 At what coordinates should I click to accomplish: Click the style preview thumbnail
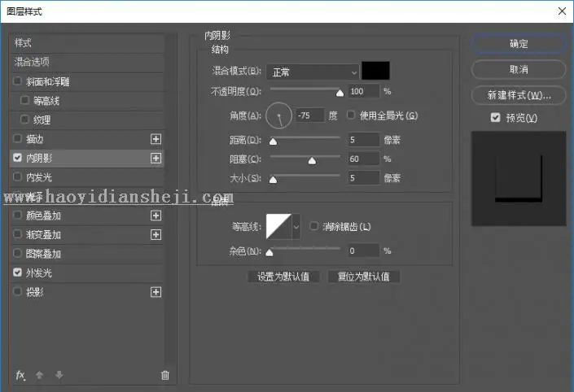pos(519,179)
